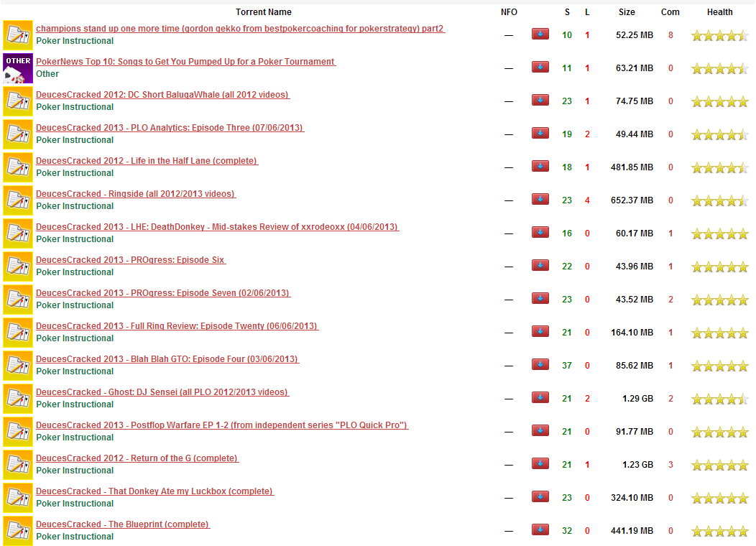
Task: Click "Poker Instructional" under Return of the G
Action: [x=75, y=471]
